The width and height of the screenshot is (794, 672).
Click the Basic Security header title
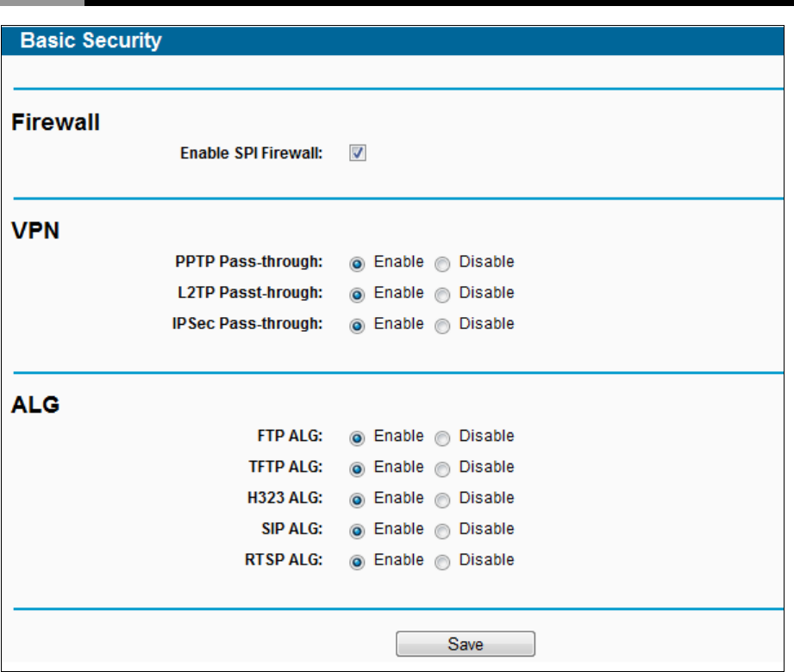pyautogui.click(x=91, y=40)
